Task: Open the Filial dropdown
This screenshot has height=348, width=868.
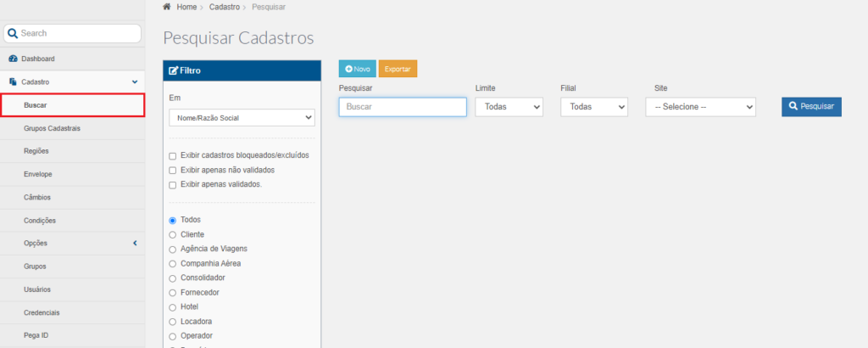Action: click(x=594, y=107)
